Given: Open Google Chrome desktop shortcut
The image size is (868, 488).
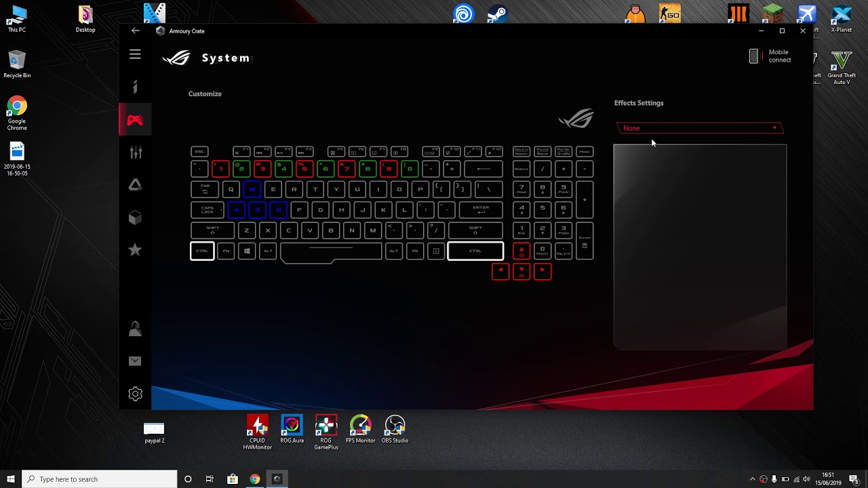Looking at the screenshot, I should click(x=17, y=113).
